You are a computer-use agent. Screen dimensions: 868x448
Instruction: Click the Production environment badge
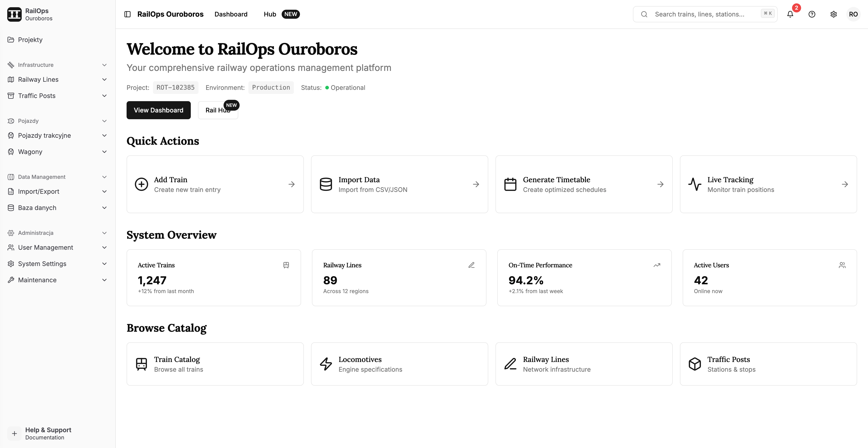[x=271, y=88]
